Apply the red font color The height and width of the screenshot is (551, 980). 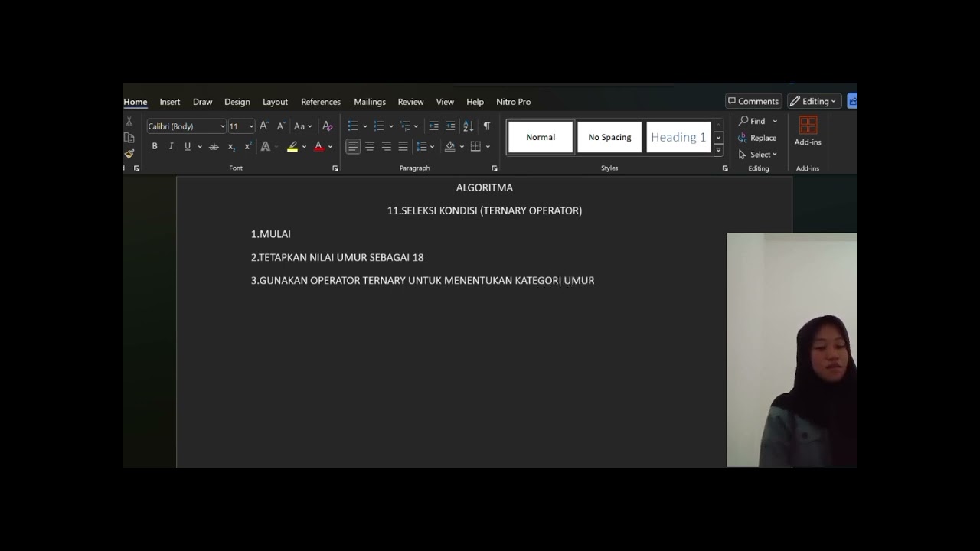coord(319,146)
